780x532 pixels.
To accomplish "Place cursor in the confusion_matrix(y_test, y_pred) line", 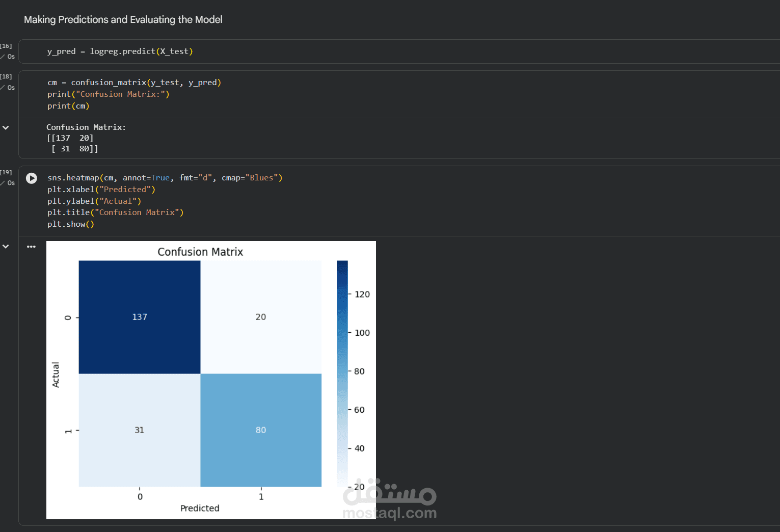I will (134, 83).
